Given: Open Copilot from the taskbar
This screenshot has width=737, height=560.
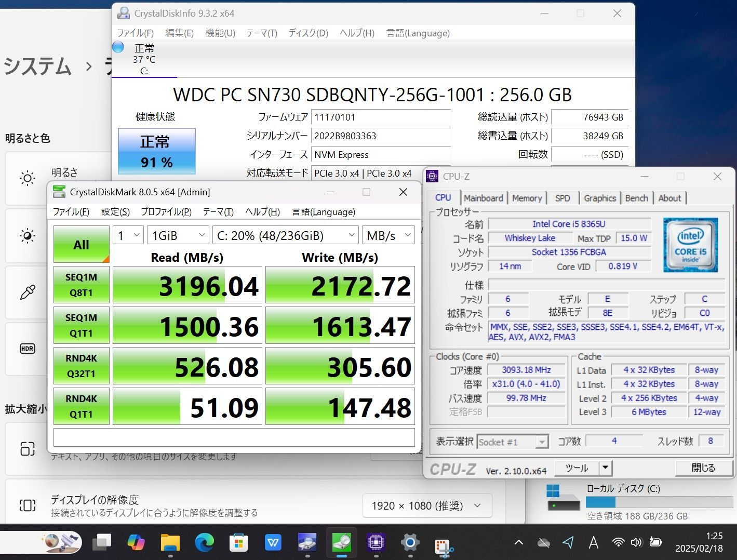Looking at the screenshot, I should click(136, 543).
